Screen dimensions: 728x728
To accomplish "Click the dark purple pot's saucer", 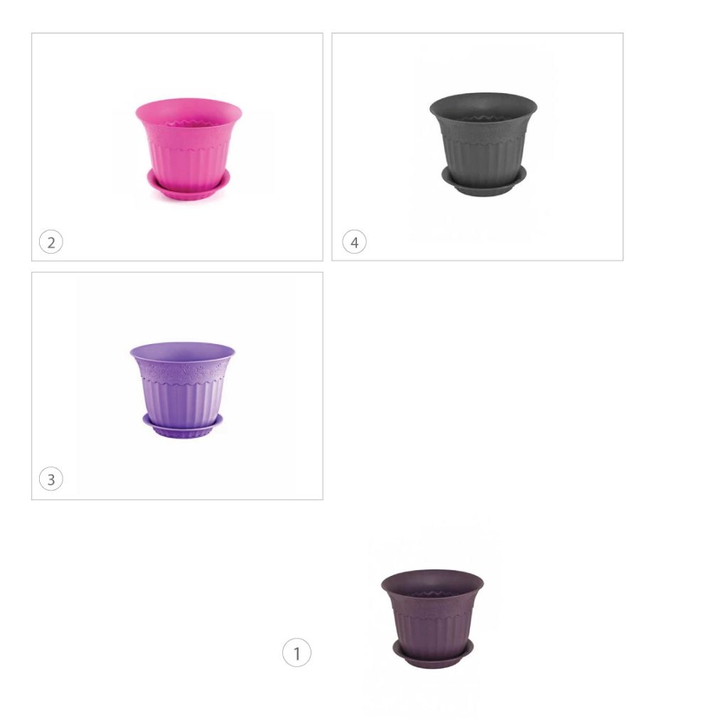I will click(433, 656).
